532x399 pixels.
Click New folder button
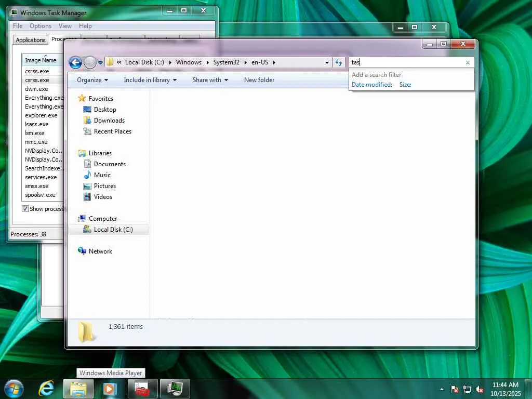pos(259,80)
